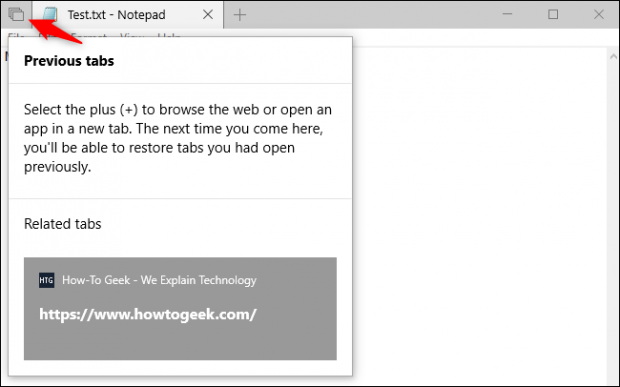Open the Previous tabs icon in title bar
The width and height of the screenshot is (620, 387).
(x=16, y=15)
